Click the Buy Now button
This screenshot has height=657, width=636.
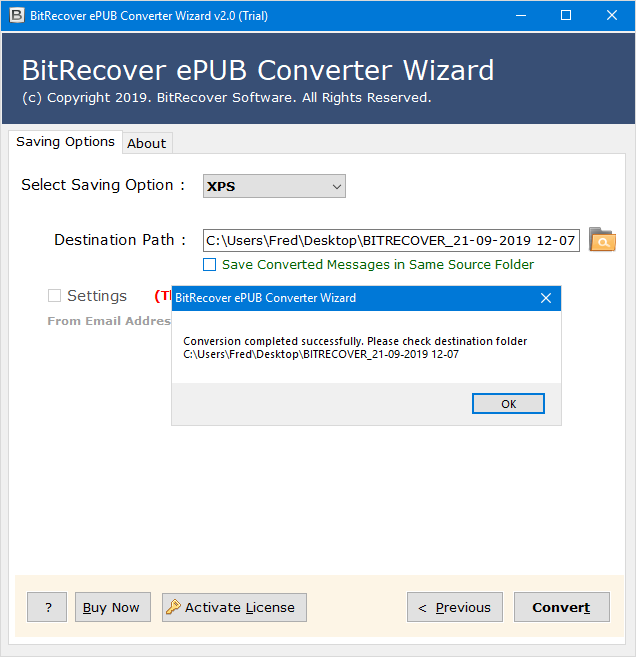coord(113,607)
